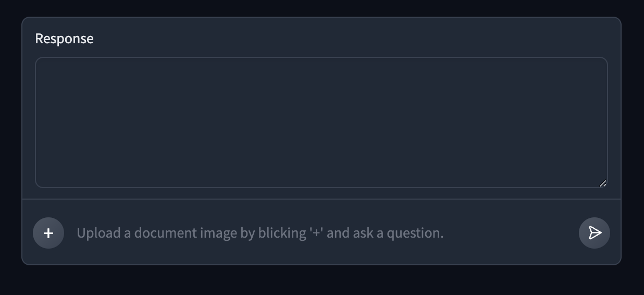Add a document image via plus icon
The height and width of the screenshot is (295, 644).
[48, 233]
